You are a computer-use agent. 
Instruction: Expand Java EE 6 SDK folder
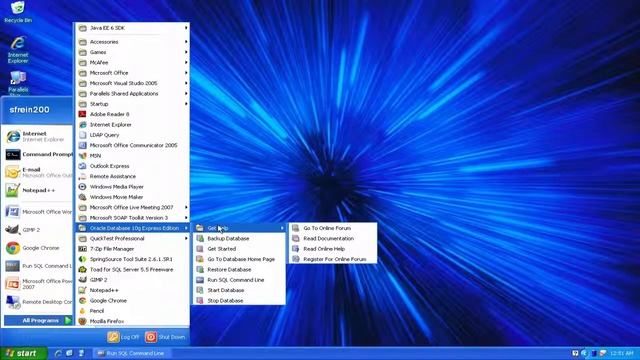click(133, 28)
